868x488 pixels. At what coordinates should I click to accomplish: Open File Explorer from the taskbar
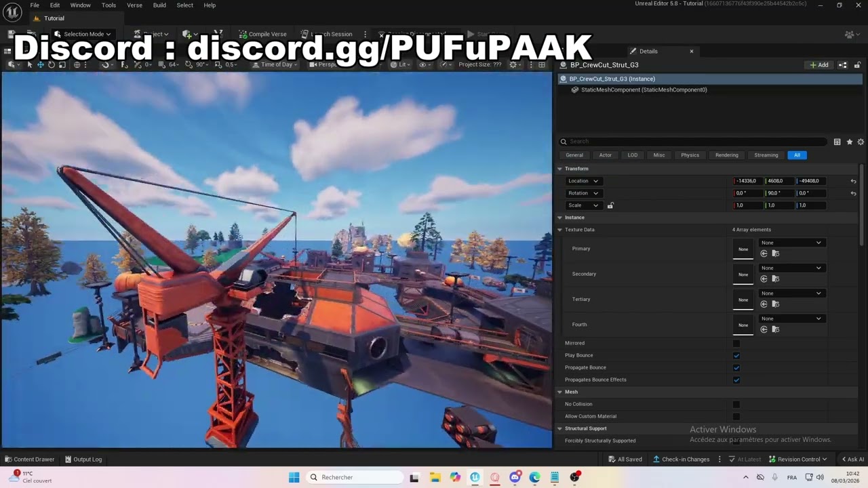click(x=435, y=477)
